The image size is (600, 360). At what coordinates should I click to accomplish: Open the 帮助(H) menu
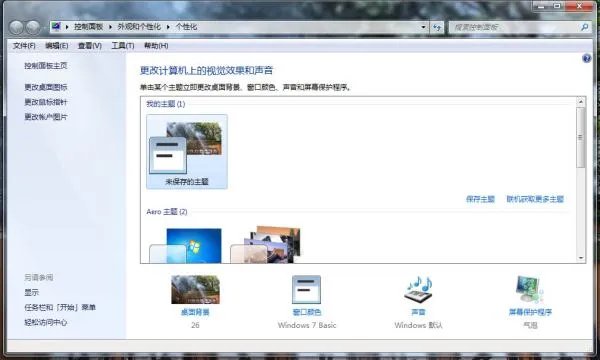click(x=156, y=46)
